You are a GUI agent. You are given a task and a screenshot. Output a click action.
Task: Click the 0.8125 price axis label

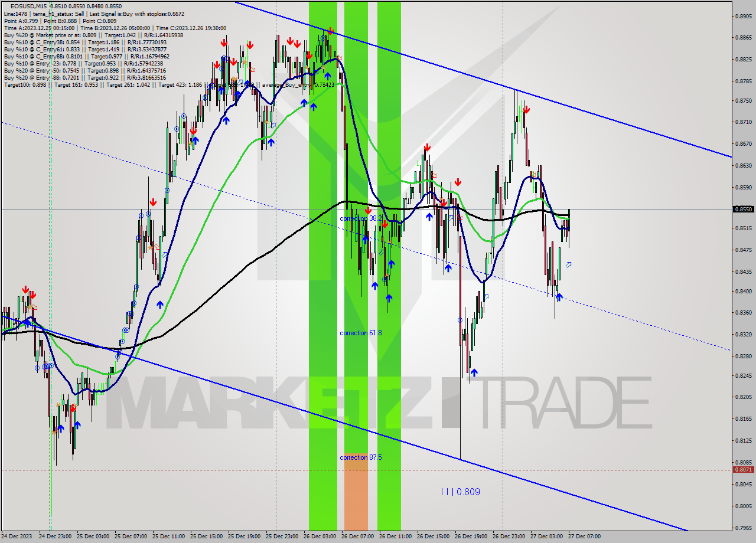point(743,440)
